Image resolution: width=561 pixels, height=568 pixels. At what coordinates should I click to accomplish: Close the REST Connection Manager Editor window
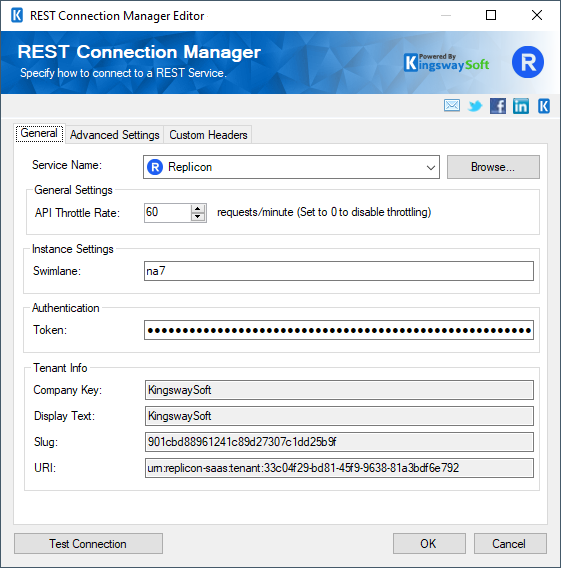point(537,15)
